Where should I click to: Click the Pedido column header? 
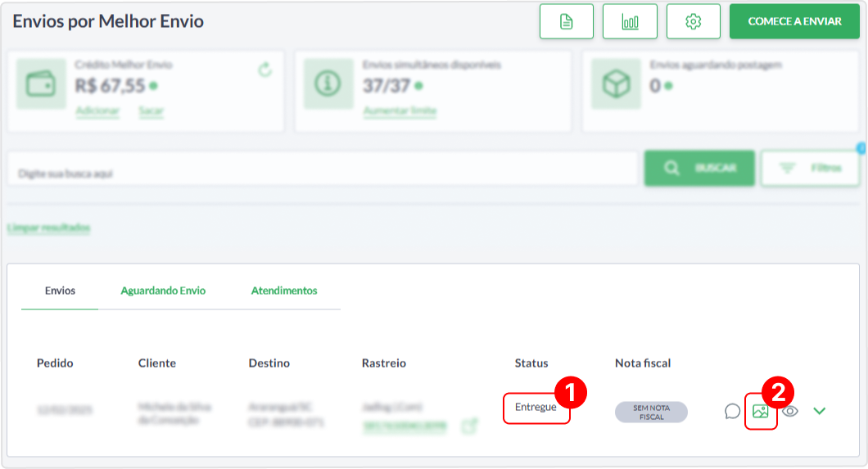point(55,363)
